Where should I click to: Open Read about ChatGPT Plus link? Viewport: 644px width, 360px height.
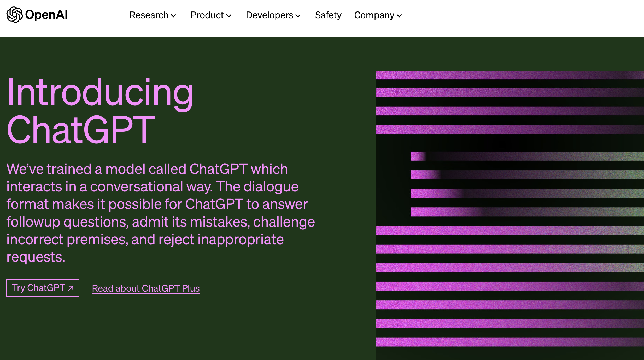[x=146, y=288]
